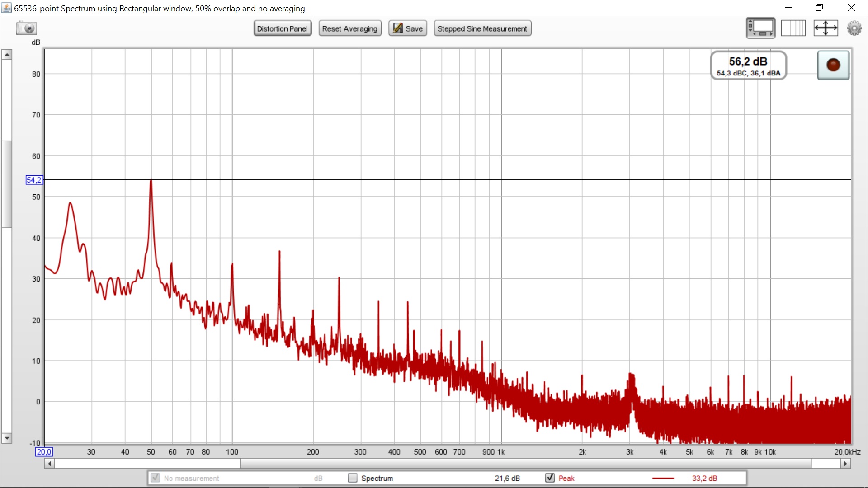Screen dimensions: 868x488
Task: Open the settings gear icon
Action: tap(854, 28)
